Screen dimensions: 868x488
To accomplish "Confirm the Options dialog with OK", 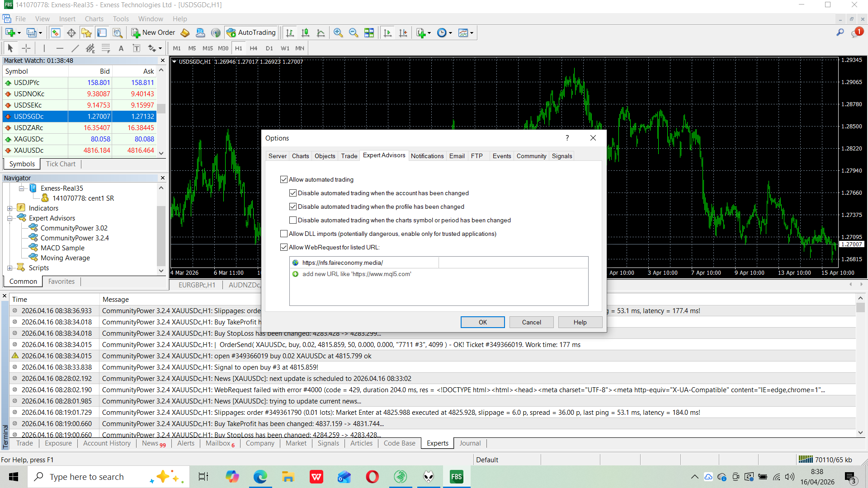I will click(x=483, y=322).
